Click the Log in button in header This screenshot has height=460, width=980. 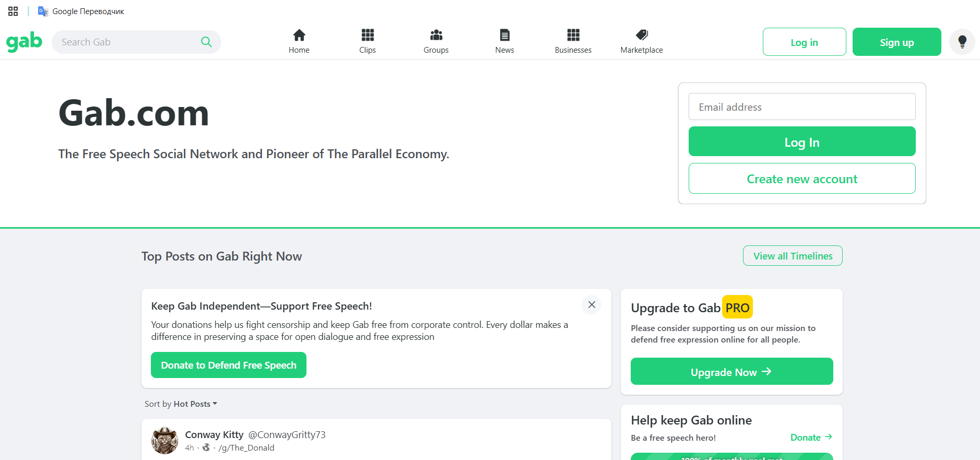pos(804,42)
